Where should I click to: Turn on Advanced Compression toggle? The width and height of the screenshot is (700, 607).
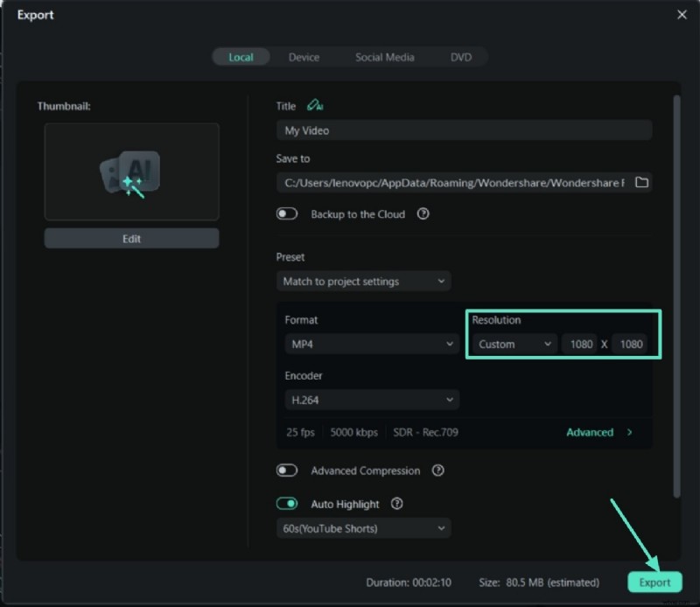287,471
